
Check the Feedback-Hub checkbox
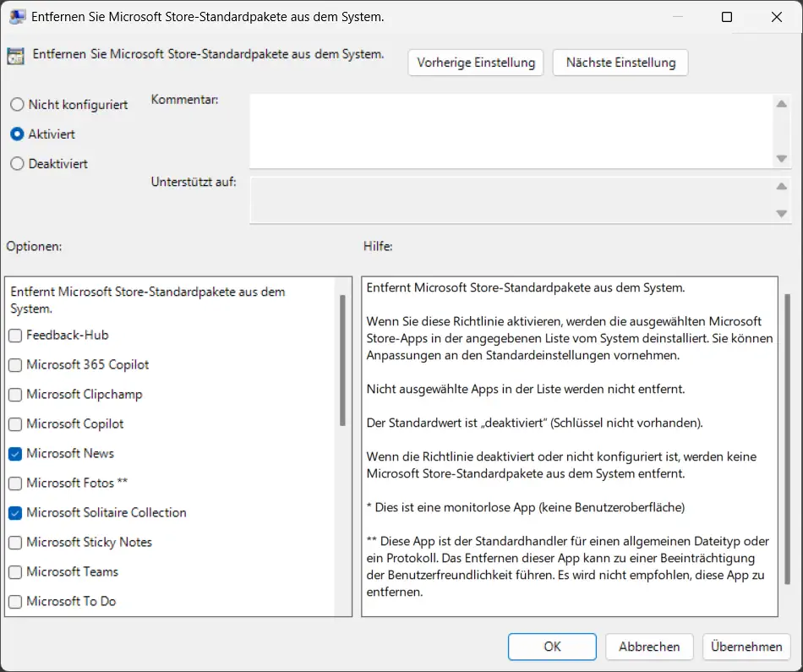click(16, 336)
